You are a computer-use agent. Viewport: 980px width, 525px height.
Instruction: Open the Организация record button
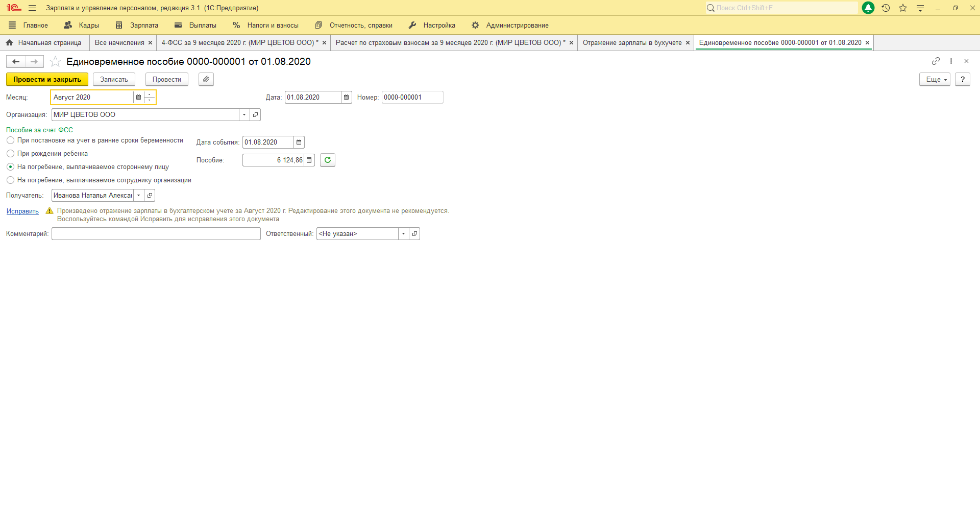pyautogui.click(x=255, y=115)
